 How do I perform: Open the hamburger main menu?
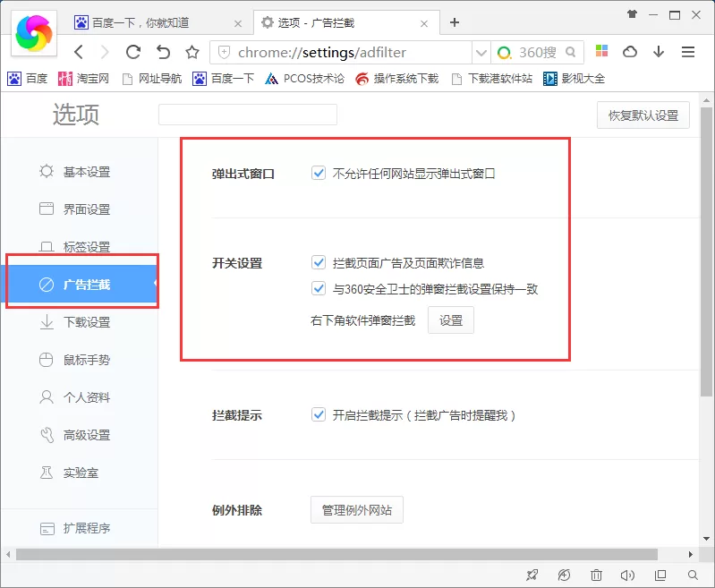pos(687,52)
